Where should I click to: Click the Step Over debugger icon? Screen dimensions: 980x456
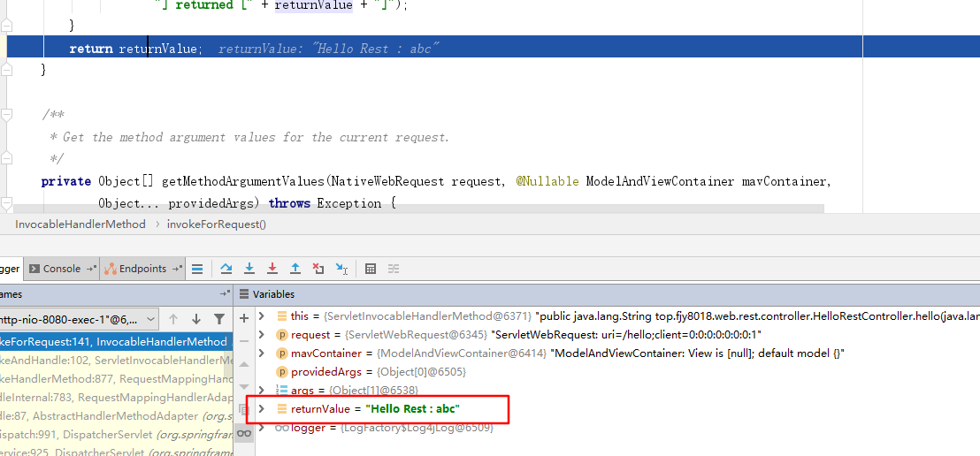pyautogui.click(x=226, y=269)
